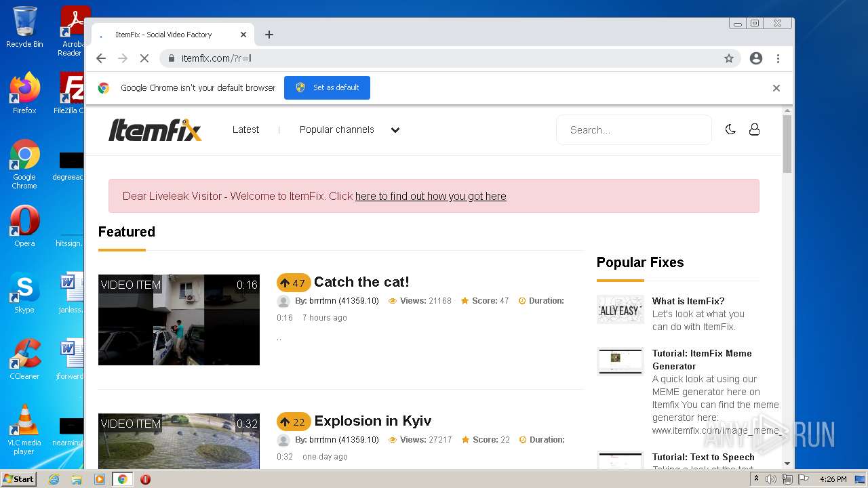Open a new tab with the plus button
This screenshot has width=868, height=488.
(269, 35)
